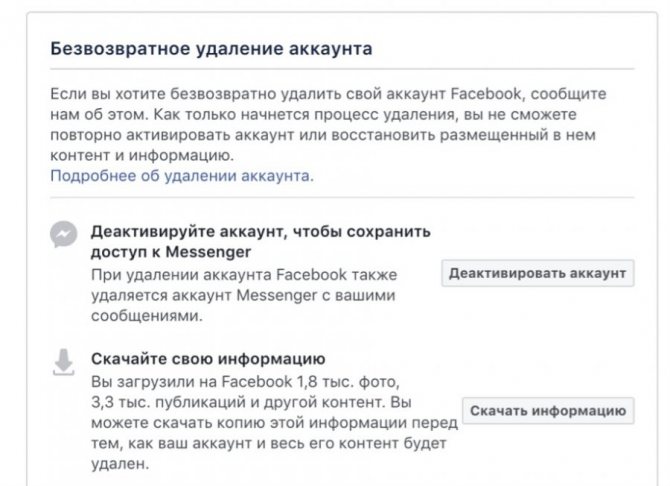Click the line starting повторно активировать аккаунт
This screenshot has height=486, width=670.
tap(323, 135)
